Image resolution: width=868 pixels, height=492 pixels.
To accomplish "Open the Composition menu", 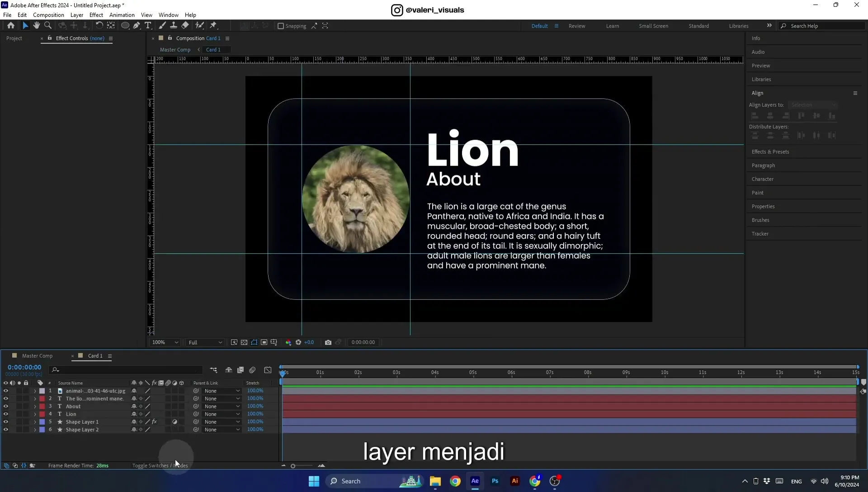I will click(48, 15).
